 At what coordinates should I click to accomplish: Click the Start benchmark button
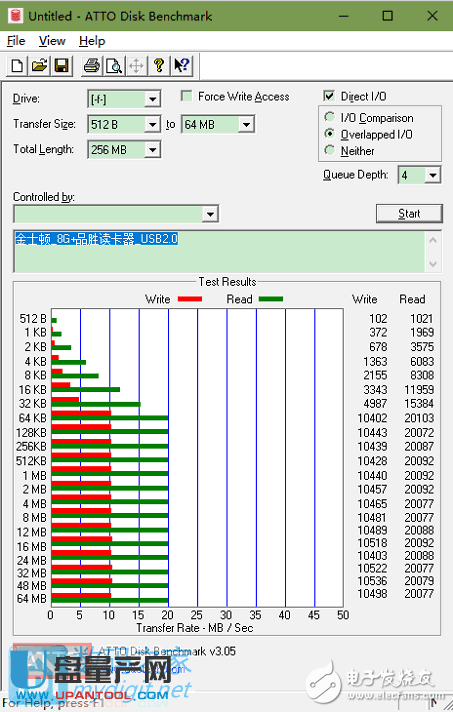pos(409,213)
